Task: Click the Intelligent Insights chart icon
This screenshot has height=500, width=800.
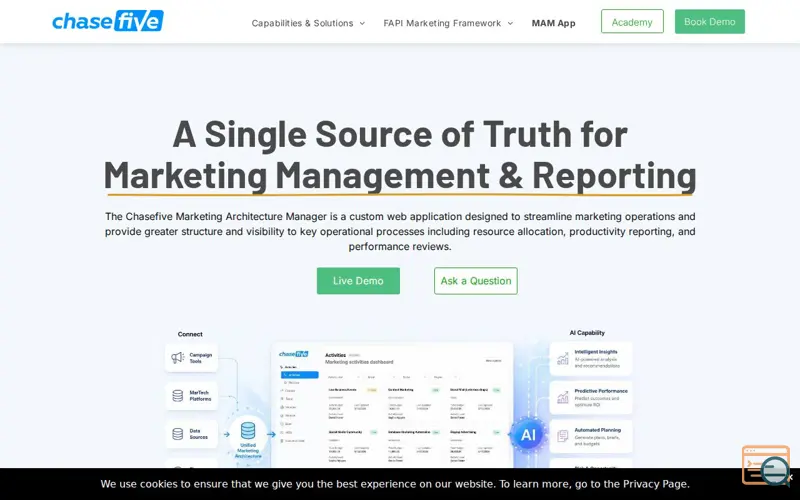Action: click(563, 359)
